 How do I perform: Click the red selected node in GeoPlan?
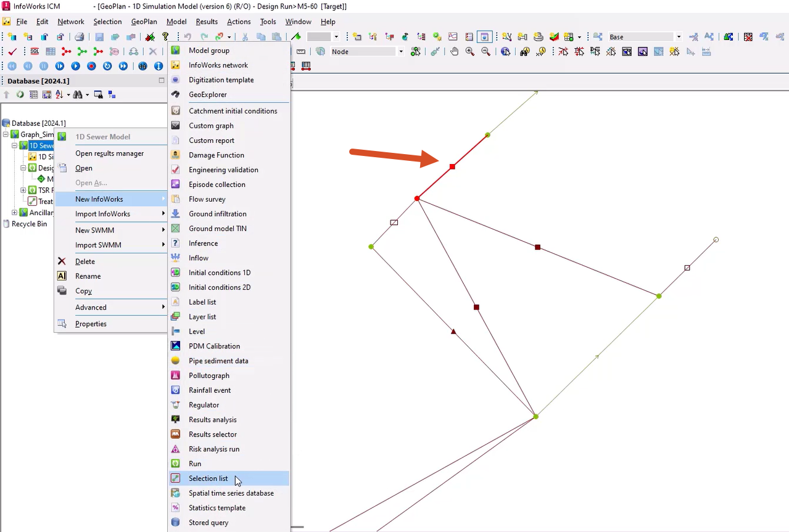417,198
